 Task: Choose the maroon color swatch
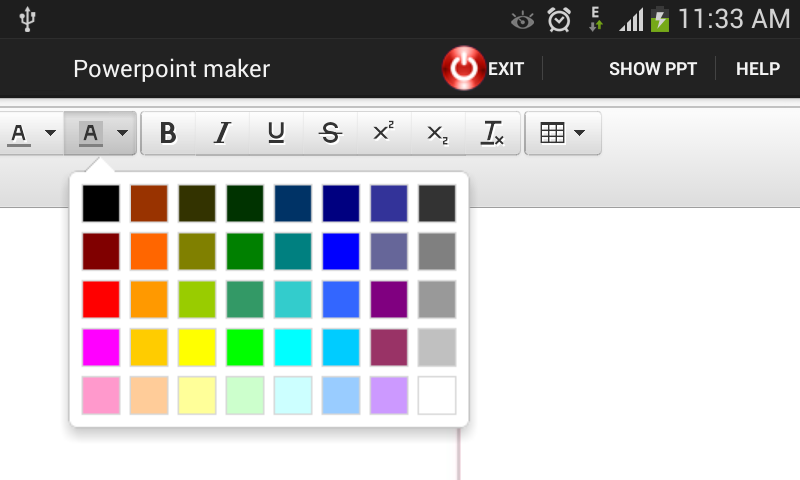pyautogui.click(x=101, y=251)
